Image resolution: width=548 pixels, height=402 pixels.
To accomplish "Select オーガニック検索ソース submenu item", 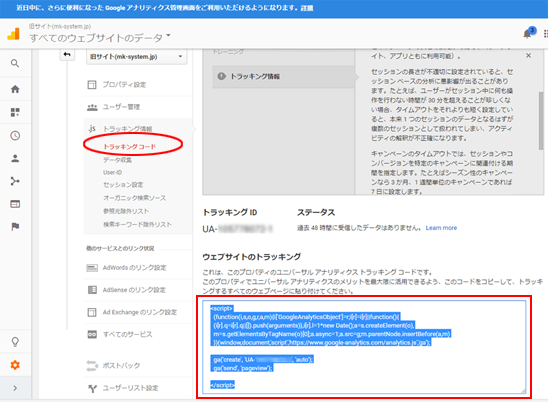I will [135, 198].
